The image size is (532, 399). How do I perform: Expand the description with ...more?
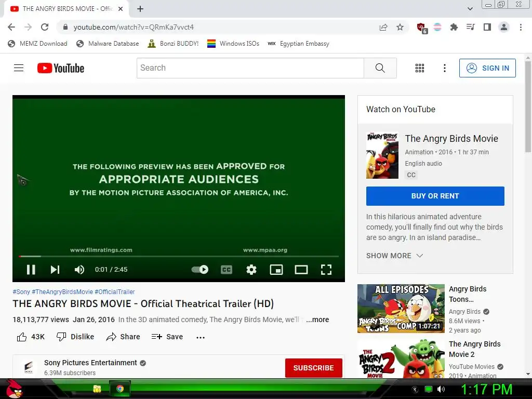click(317, 320)
